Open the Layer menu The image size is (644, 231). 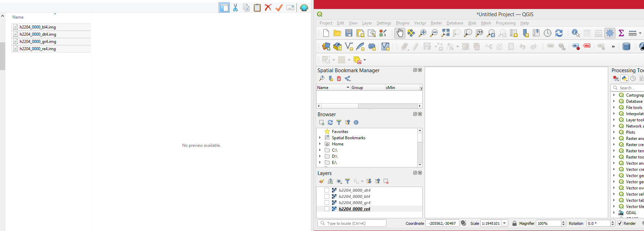367,23
